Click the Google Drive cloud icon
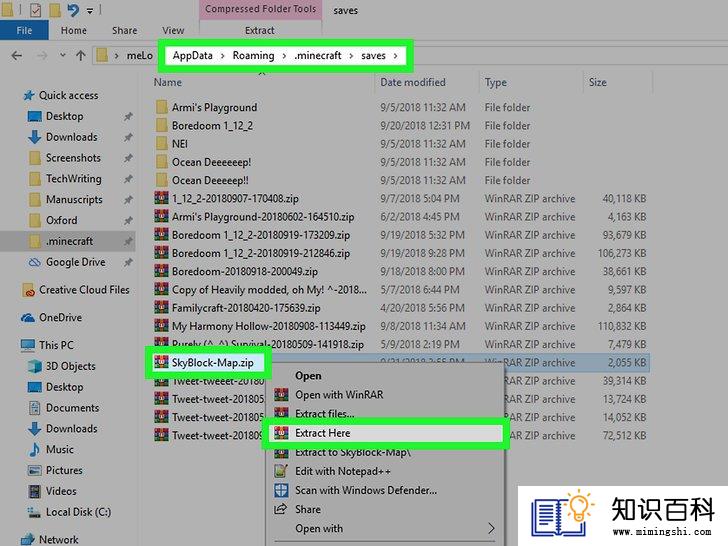This screenshot has width=728, height=546. point(35,262)
